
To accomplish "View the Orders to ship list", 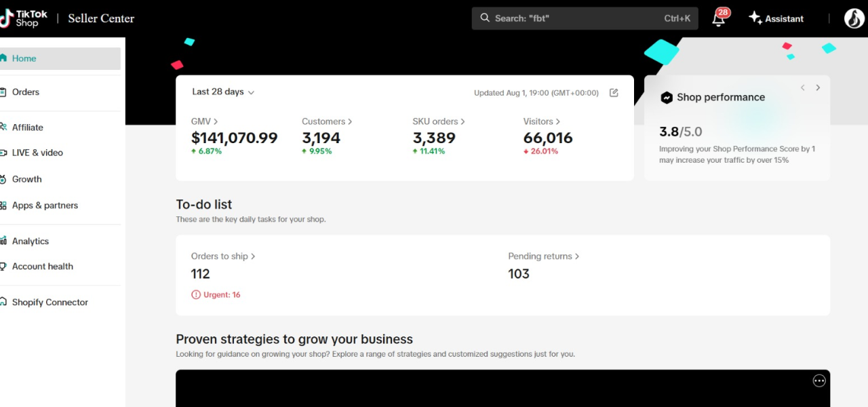I will 222,256.
